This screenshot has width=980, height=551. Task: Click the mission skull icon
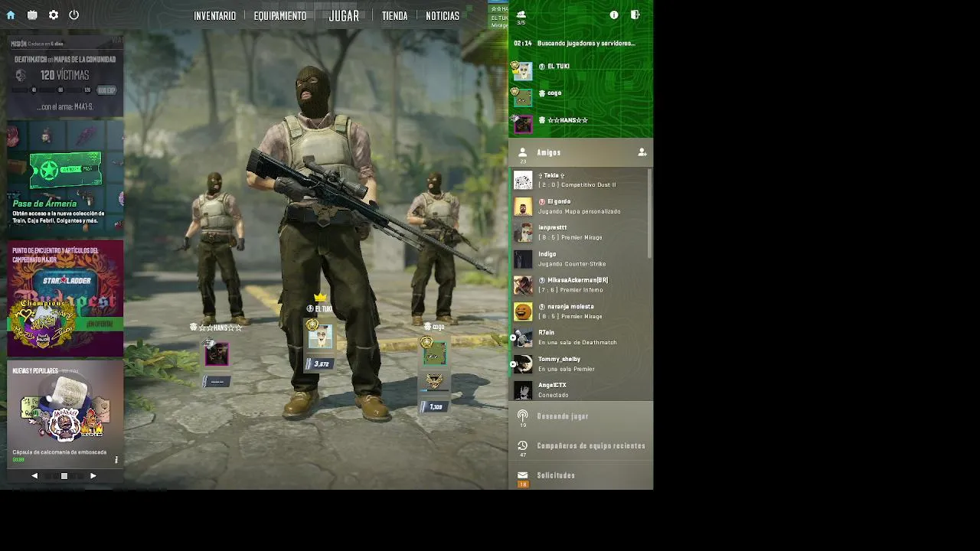click(21, 75)
